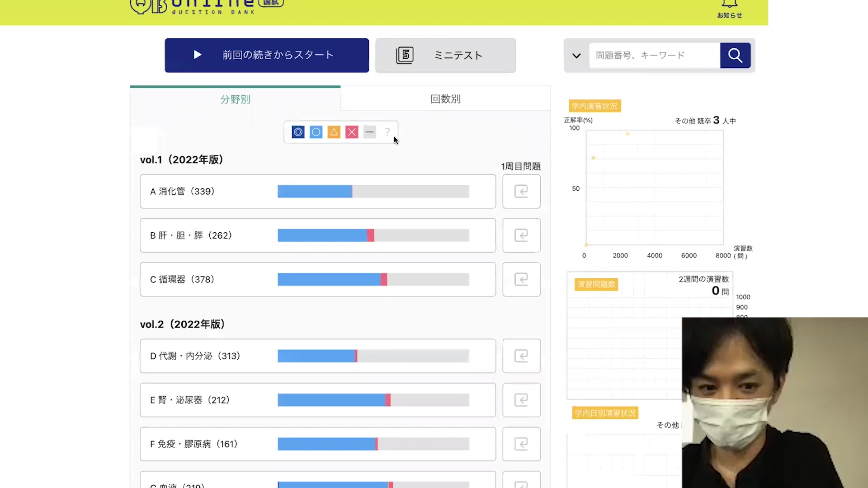This screenshot has width=868, height=488.
Task: Expand the search options chevron dropdown
Action: pos(576,56)
